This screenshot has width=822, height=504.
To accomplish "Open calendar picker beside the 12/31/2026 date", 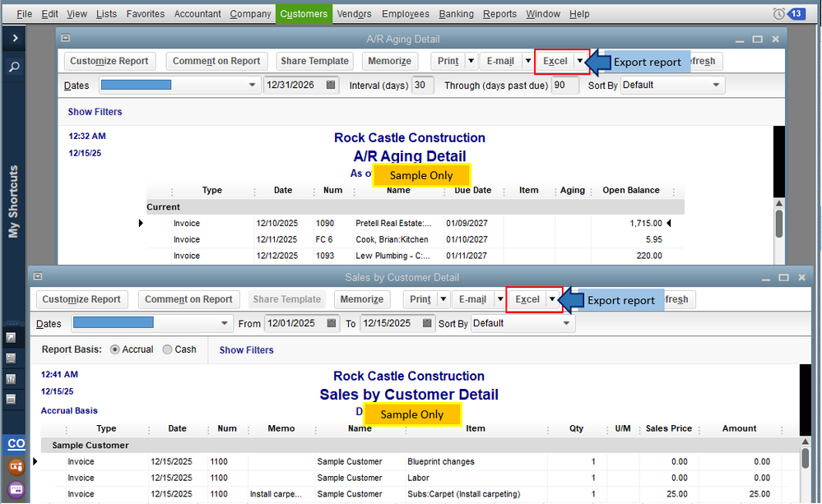I will click(x=331, y=86).
